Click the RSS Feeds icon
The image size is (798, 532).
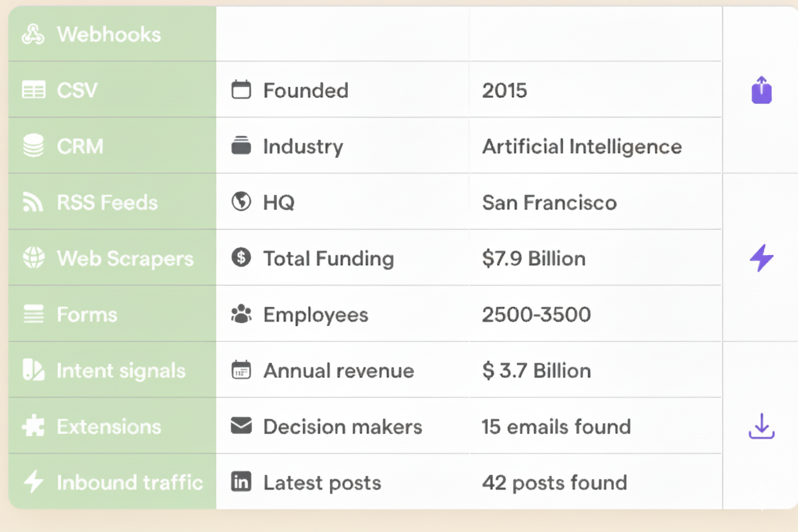[x=33, y=203]
